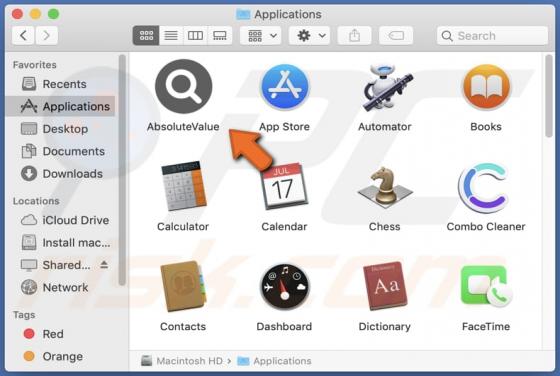Select the Chess app icon

[385, 187]
